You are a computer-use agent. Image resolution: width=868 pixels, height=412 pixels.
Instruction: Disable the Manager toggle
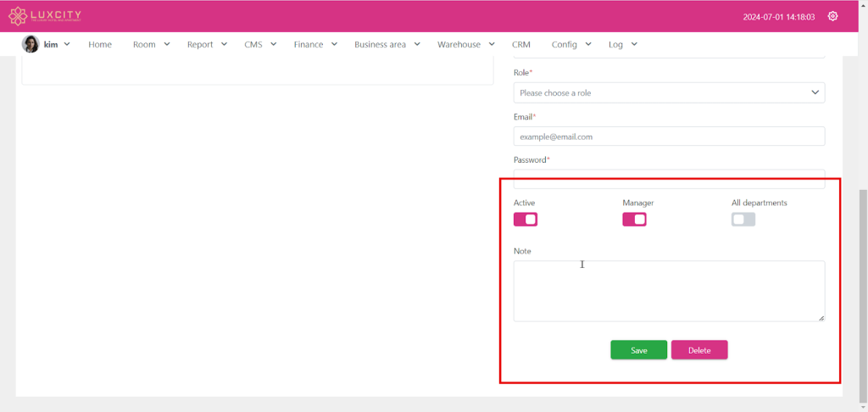(x=634, y=220)
